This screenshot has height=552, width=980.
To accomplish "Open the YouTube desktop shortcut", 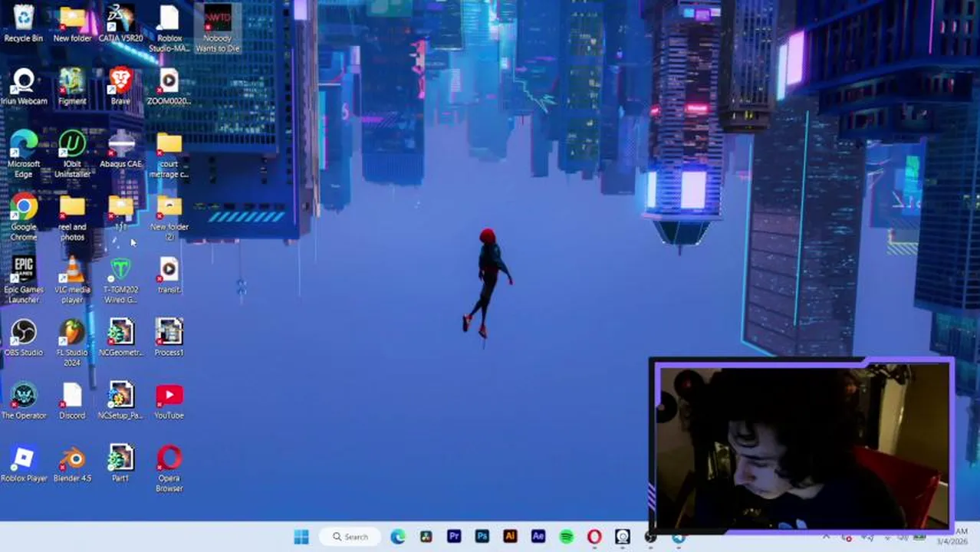I will pos(169,401).
